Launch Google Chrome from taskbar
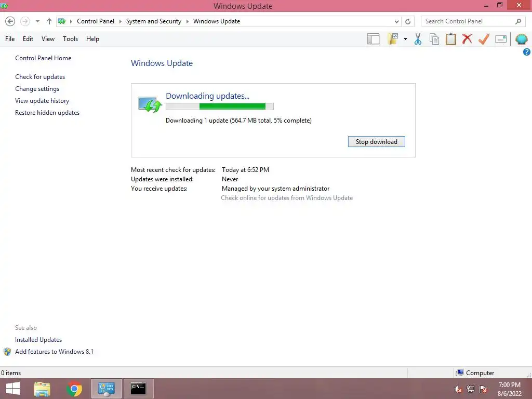Viewport: 532px width, 399px height. tap(74, 389)
